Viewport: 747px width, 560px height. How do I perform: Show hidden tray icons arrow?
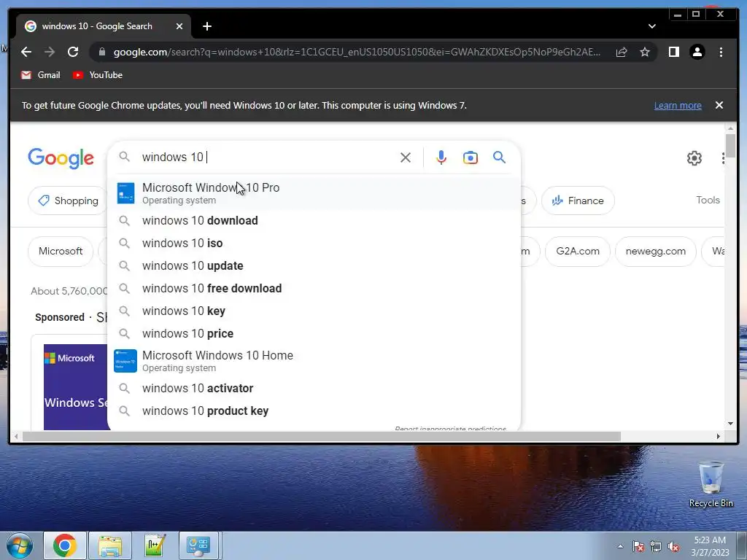point(620,546)
